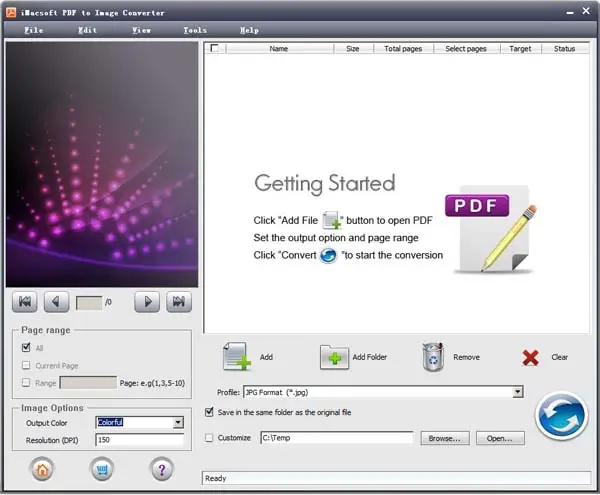Click the PDF preview thumbnail area
600x495 pixels.
(x=102, y=164)
